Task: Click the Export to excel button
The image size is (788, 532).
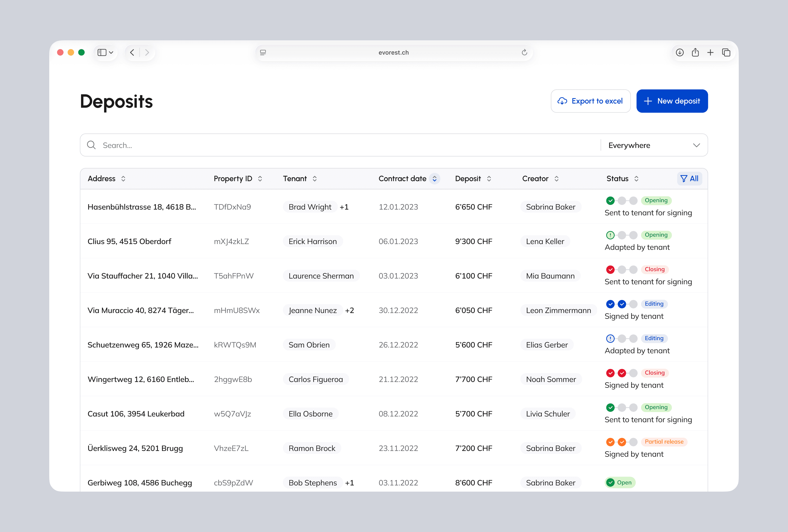Action: coord(590,101)
